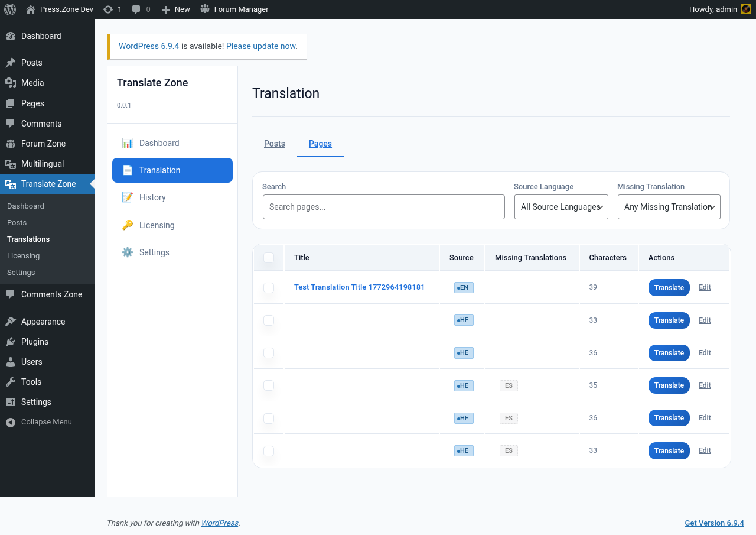
Task: Switch to the Posts tab above the filters
Action: point(275,144)
